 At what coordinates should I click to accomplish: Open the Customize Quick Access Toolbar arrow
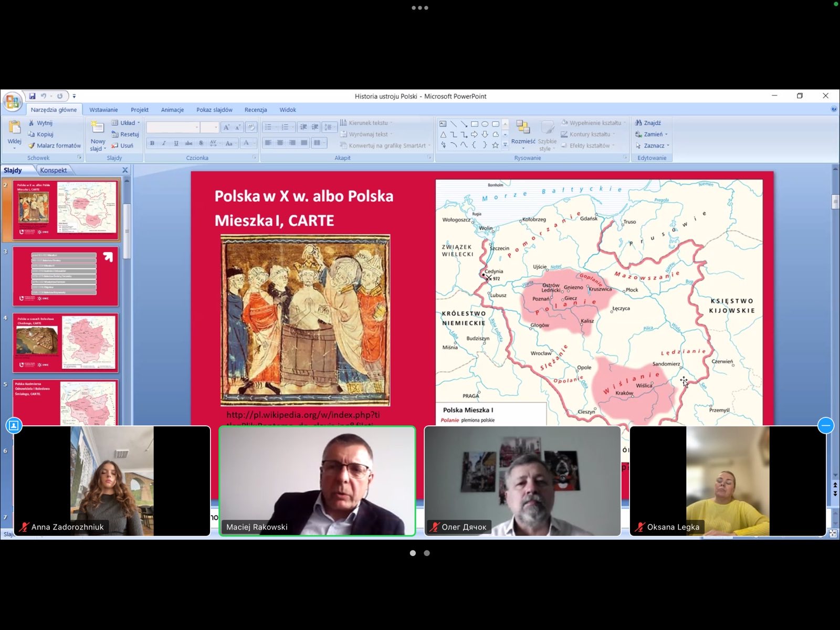click(74, 96)
